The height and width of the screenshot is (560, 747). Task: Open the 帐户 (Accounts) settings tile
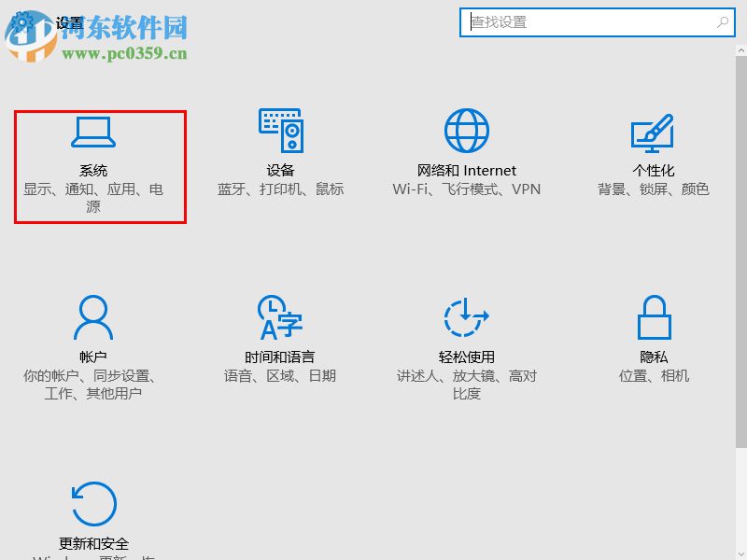[93, 336]
